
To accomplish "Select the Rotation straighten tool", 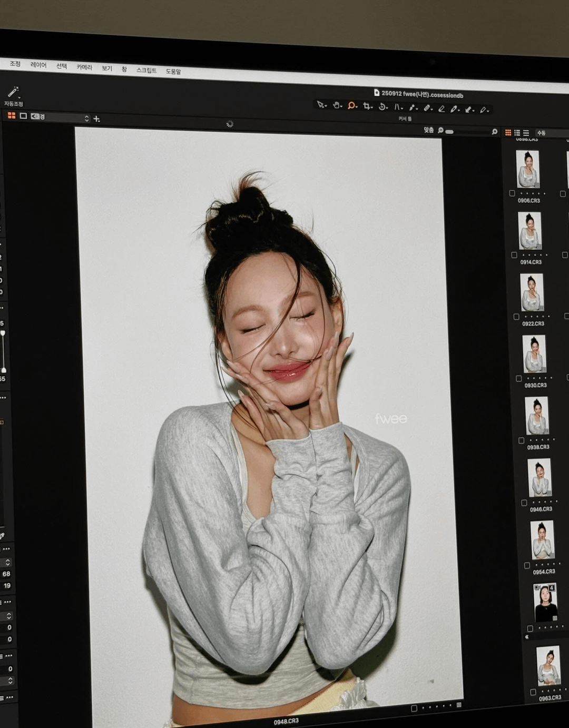I will click(x=382, y=106).
